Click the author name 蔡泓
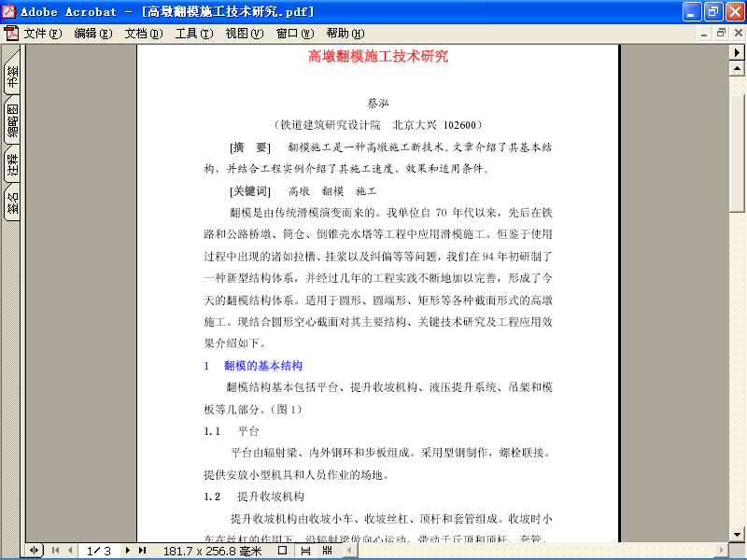747x560 pixels. coord(378,103)
